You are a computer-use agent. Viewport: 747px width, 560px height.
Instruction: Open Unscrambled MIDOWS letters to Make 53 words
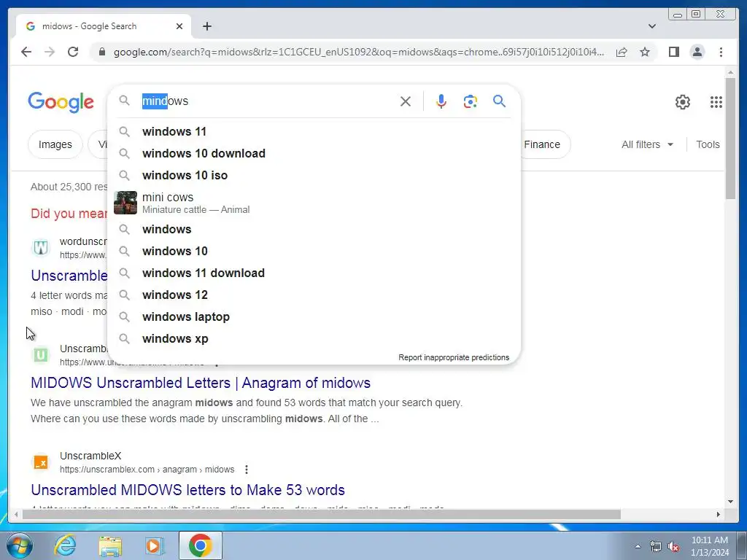coord(187,490)
